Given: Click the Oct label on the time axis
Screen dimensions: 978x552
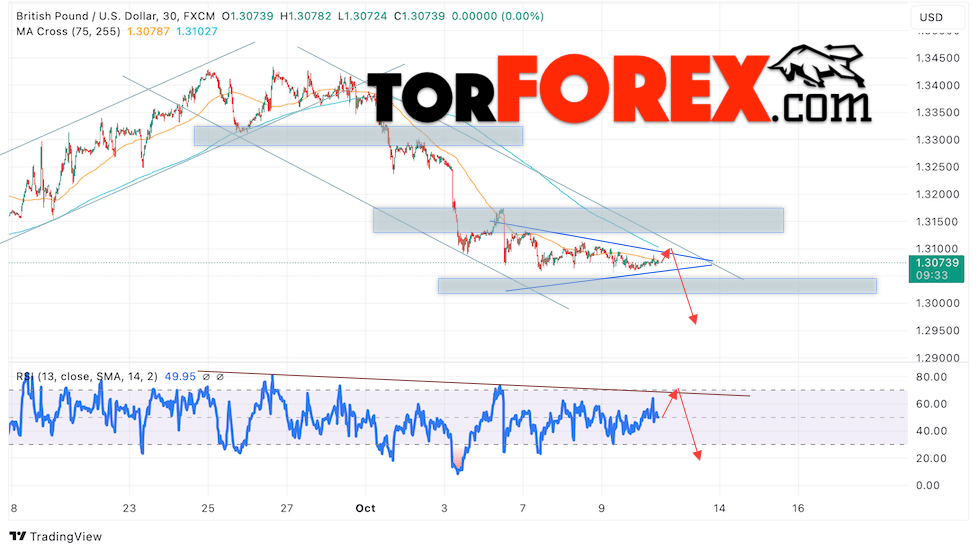Looking at the screenshot, I should (366, 508).
